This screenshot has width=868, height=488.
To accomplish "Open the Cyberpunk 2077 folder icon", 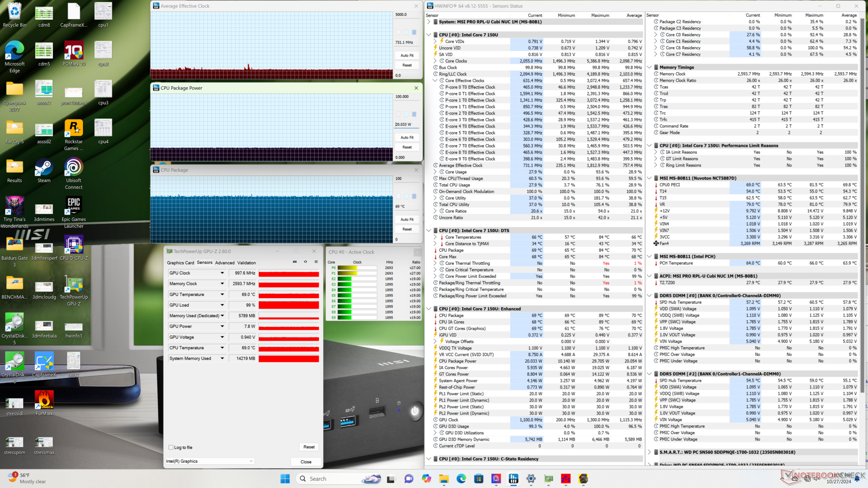I will coord(14,96).
